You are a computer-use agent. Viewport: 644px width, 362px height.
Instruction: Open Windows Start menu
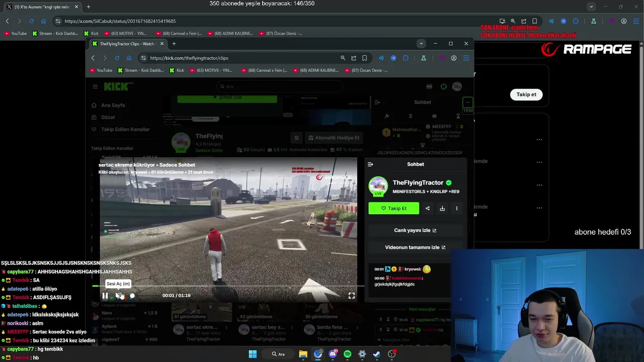pyautogui.click(x=253, y=354)
